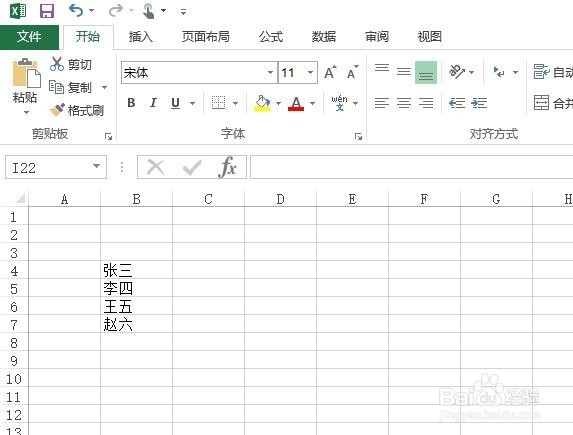This screenshot has height=435, width=573.
Task: Switch to the 插入 tab
Action: coord(140,37)
